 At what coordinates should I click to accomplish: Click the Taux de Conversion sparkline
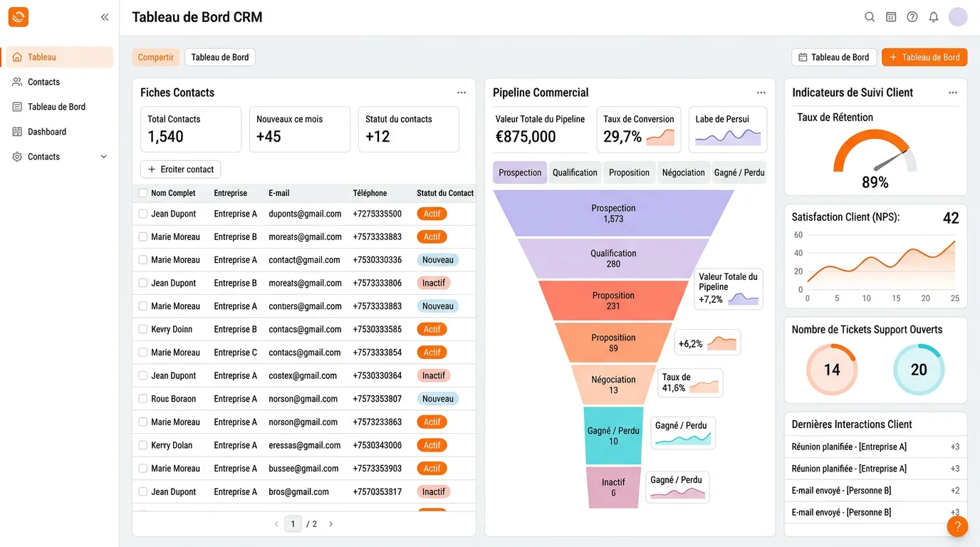pos(660,137)
